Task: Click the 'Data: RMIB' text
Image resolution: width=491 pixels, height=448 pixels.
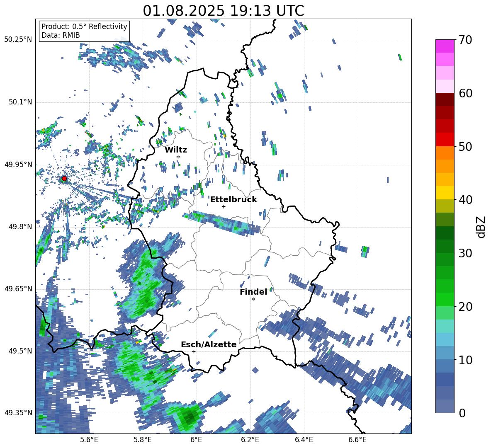Action: [61, 35]
